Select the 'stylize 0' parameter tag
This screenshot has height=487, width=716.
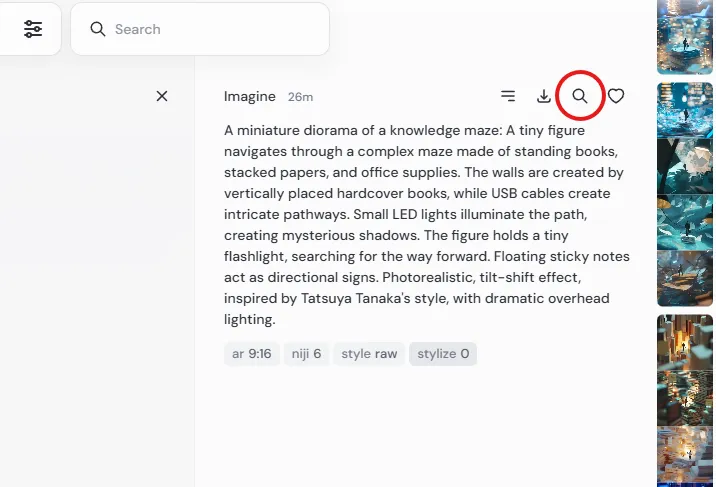pyautogui.click(x=443, y=354)
